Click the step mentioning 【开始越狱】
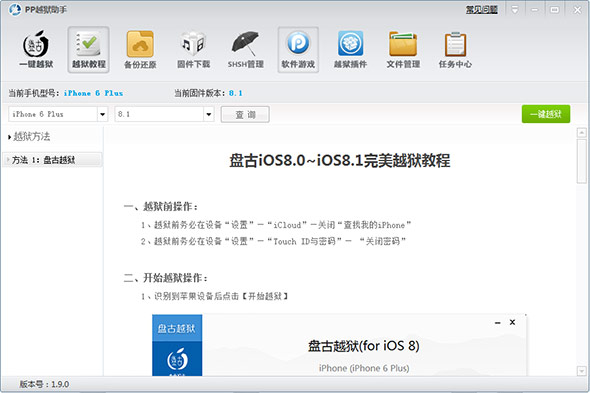This screenshot has height=393, width=590. (214, 296)
